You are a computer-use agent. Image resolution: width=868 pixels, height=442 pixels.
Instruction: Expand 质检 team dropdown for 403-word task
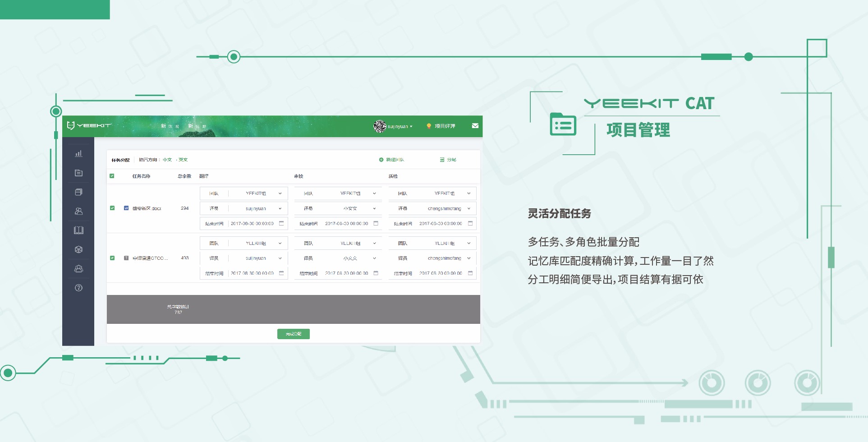432,243
